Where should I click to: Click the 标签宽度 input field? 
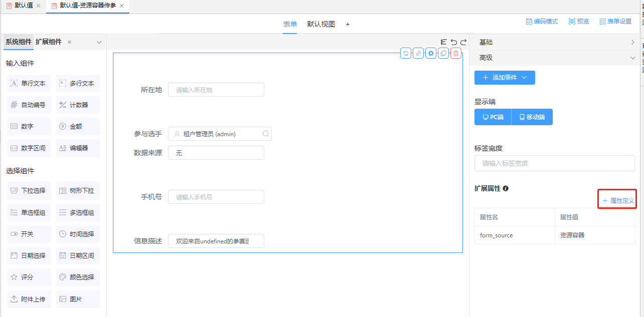pyautogui.click(x=554, y=163)
